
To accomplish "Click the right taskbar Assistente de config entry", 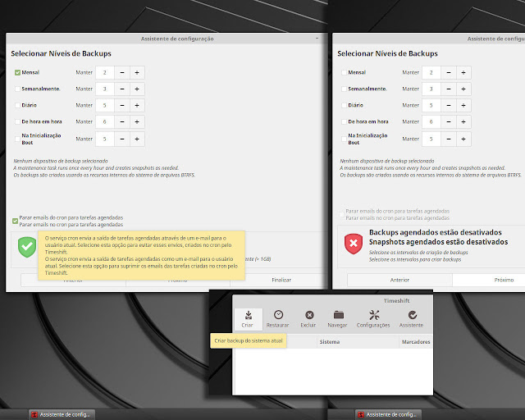I will [388, 414].
